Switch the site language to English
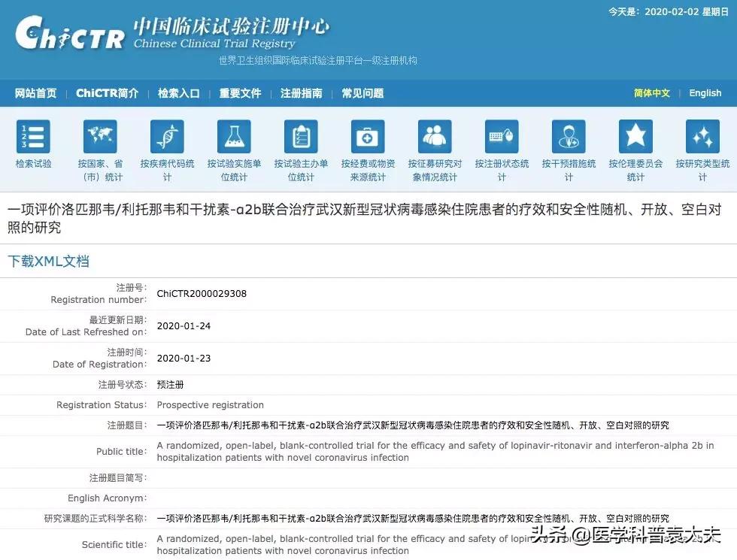 pos(705,93)
